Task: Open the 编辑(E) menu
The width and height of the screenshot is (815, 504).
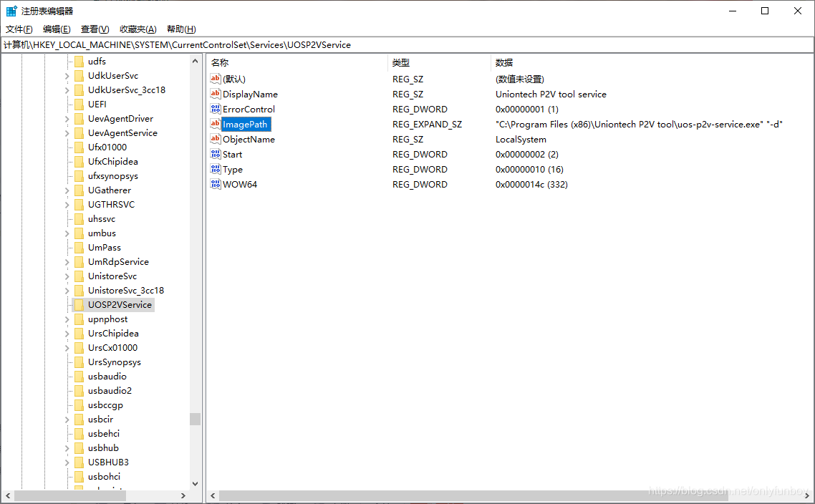Action: click(x=57, y=29)
